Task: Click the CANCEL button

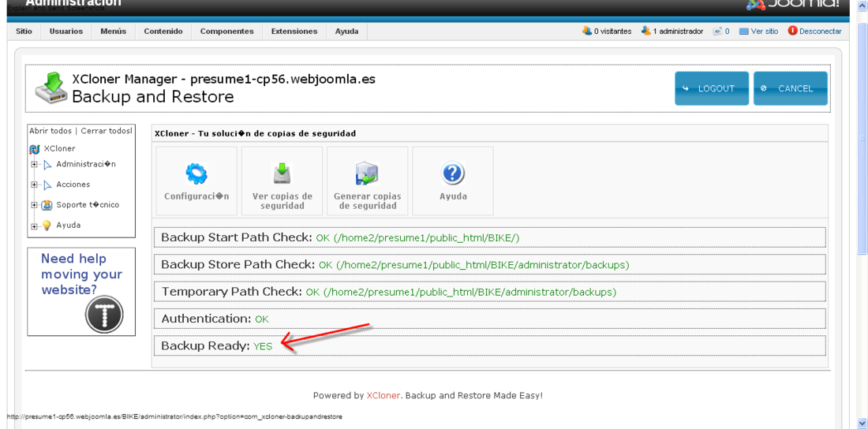Action: (791, 88)
